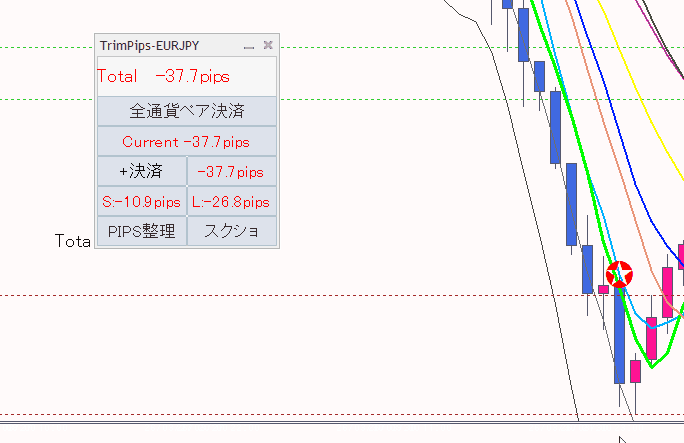Close the TrimPips-EURJPY panel
The image size is (684, 443).
pyautogui.click(x=268, y=45)
